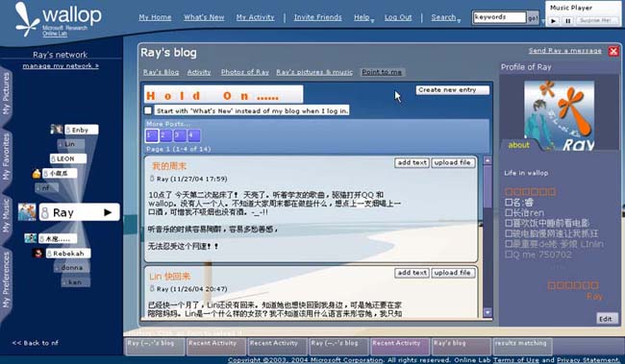Open the My Pictures side tab

(6, 94)
